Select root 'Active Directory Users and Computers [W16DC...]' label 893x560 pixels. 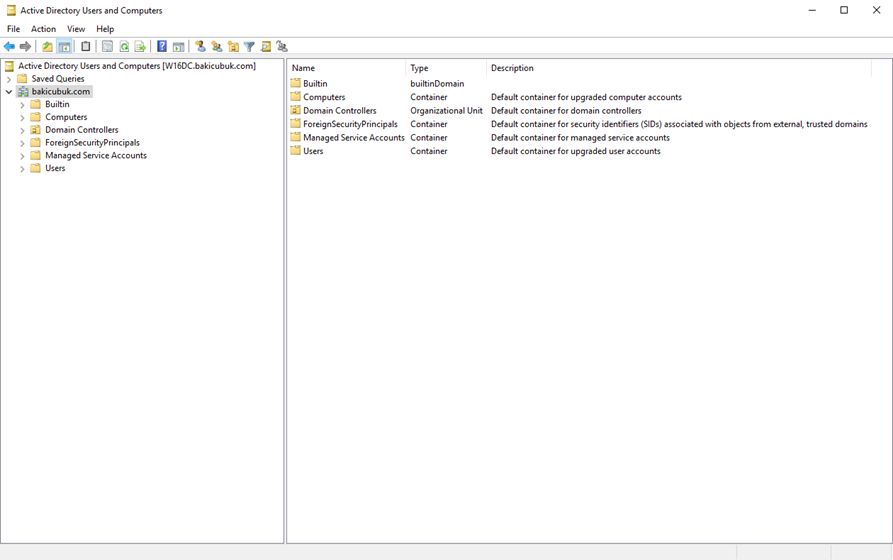tap(137, 66)
